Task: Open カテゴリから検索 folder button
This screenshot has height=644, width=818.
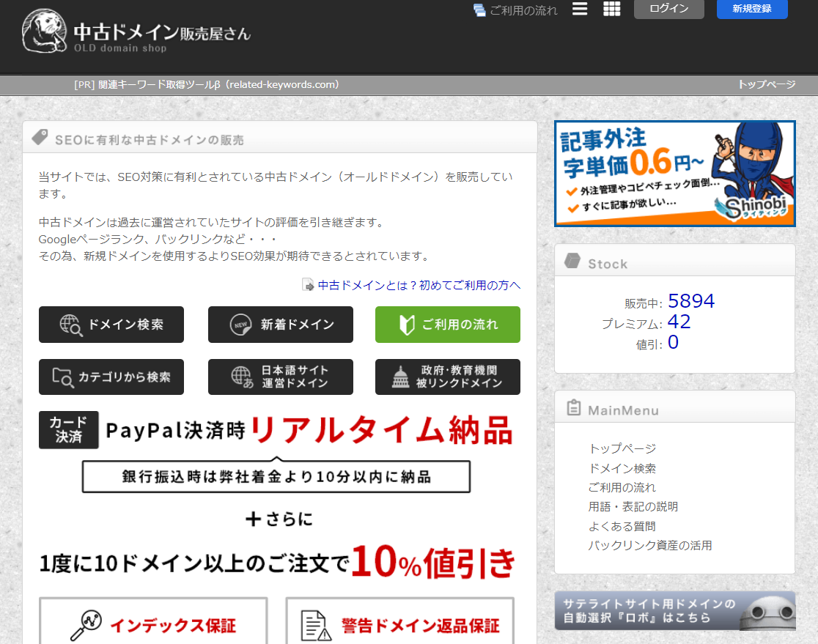Action: pyautogui.click(x=111, y=377)
